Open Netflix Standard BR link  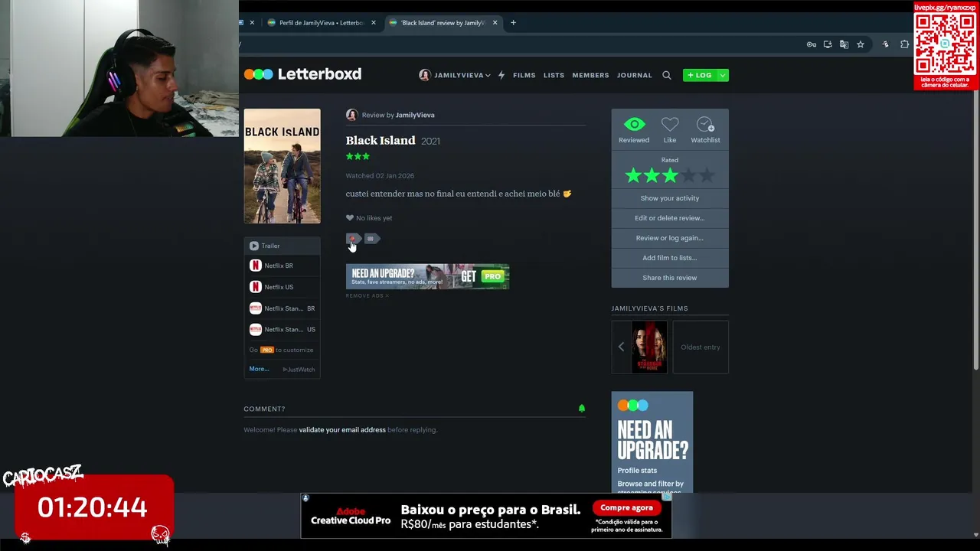(282, 308)
